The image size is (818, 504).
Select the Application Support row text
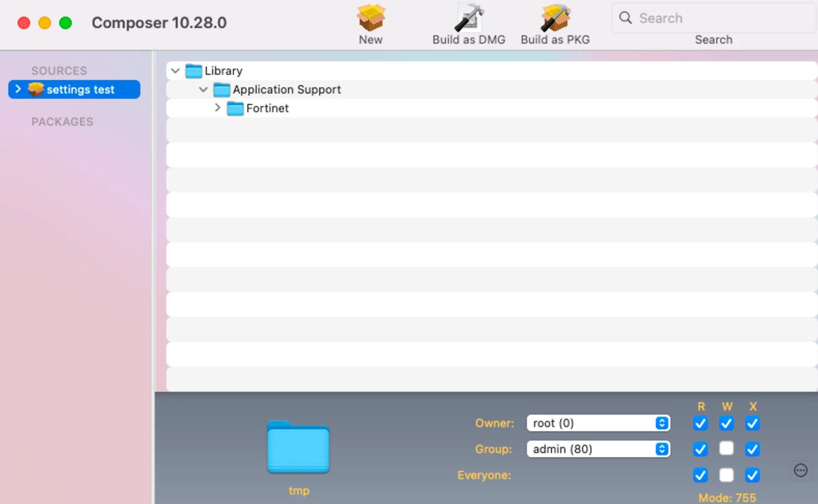[287, 89]
